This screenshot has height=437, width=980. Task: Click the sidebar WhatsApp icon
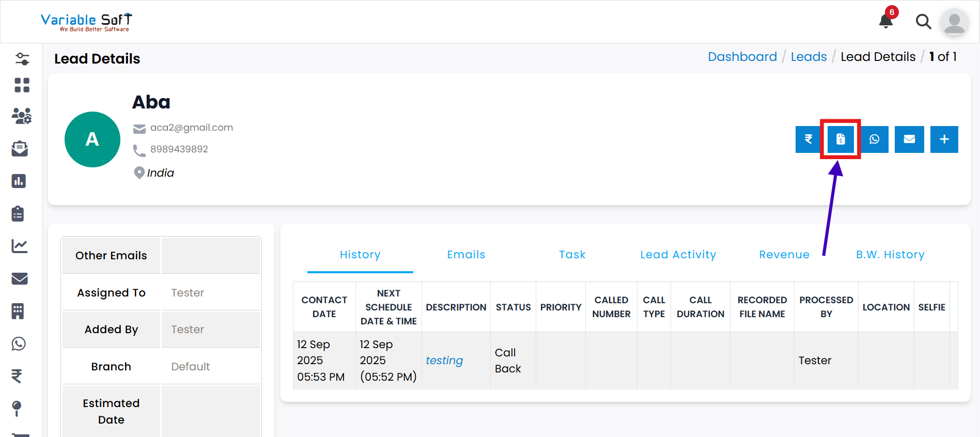click(19, 344)
